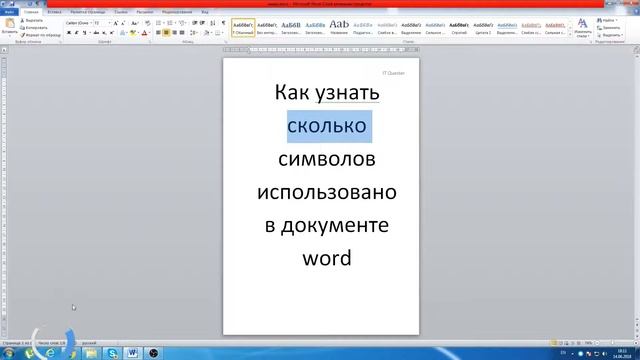Click the Text Effects icon

point(123,33)
